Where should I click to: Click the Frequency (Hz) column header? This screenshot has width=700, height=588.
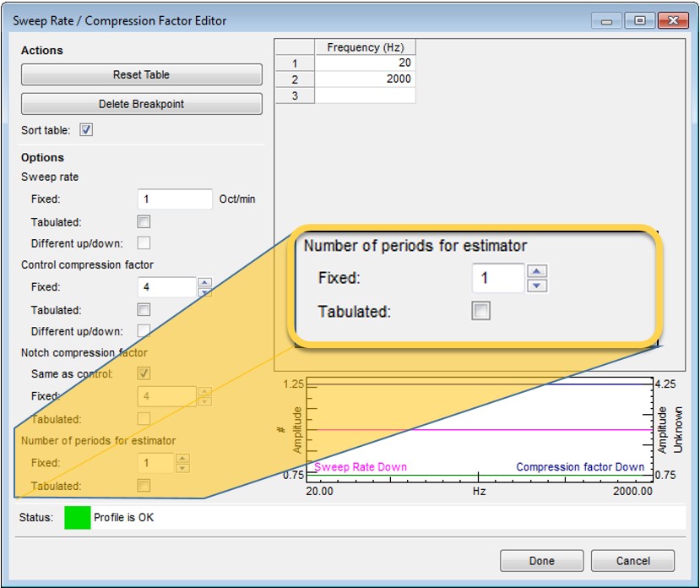pos(365,47)
